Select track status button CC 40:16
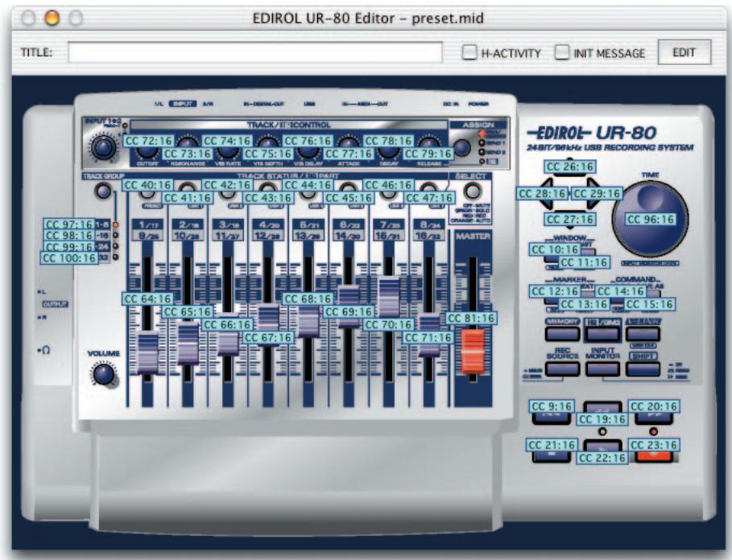 (147, 185)
